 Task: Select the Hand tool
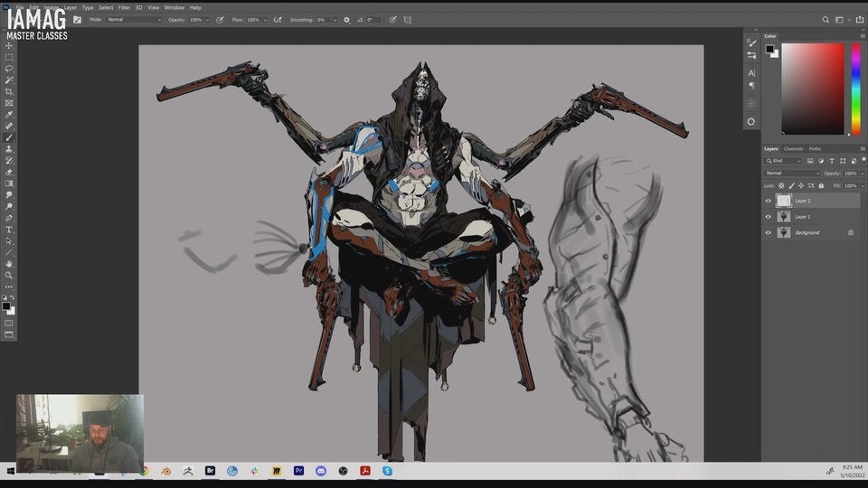click(x=9, y=264)
